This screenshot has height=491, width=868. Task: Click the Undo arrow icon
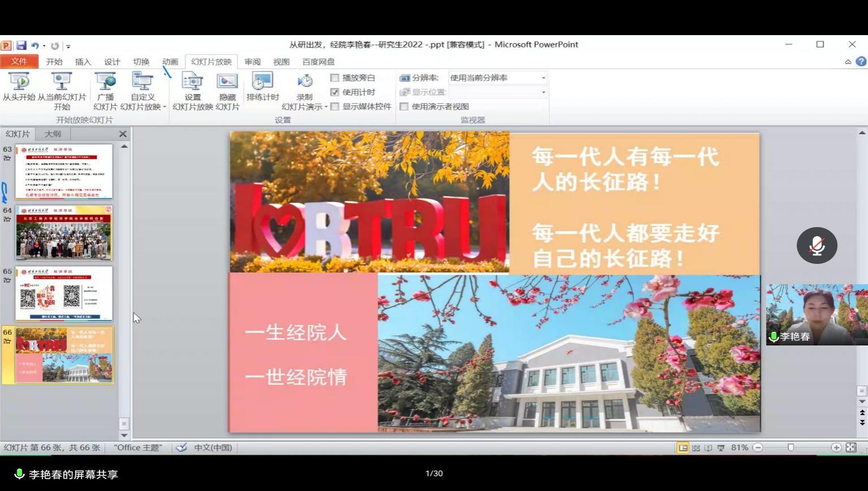(35, 46)
